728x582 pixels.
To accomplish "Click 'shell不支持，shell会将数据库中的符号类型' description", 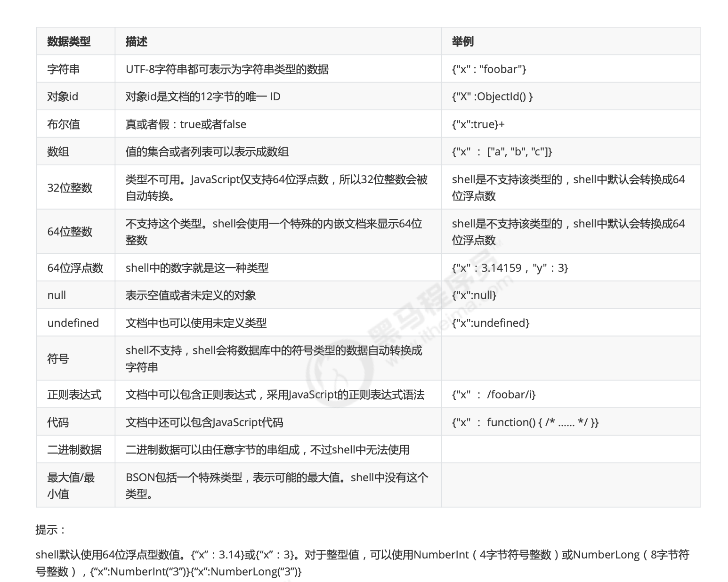I will click(x=274, y=359).
